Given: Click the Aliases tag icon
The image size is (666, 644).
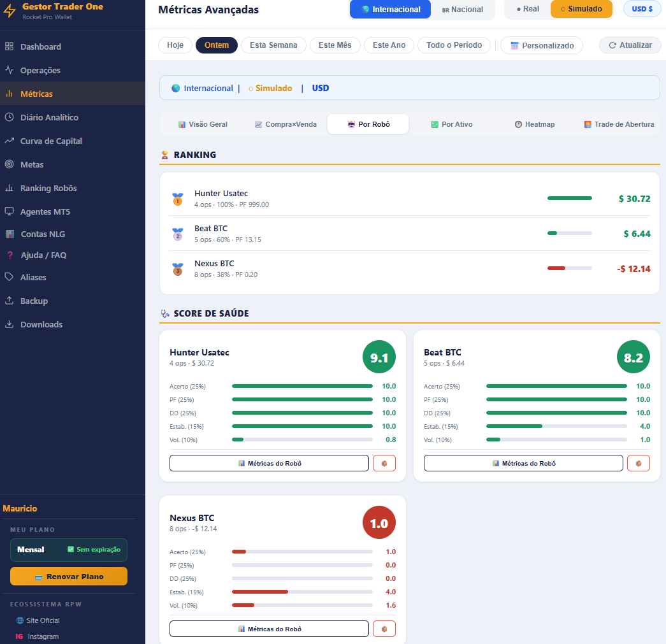Looking at the screenshot, I should click(x=10, y=277).
